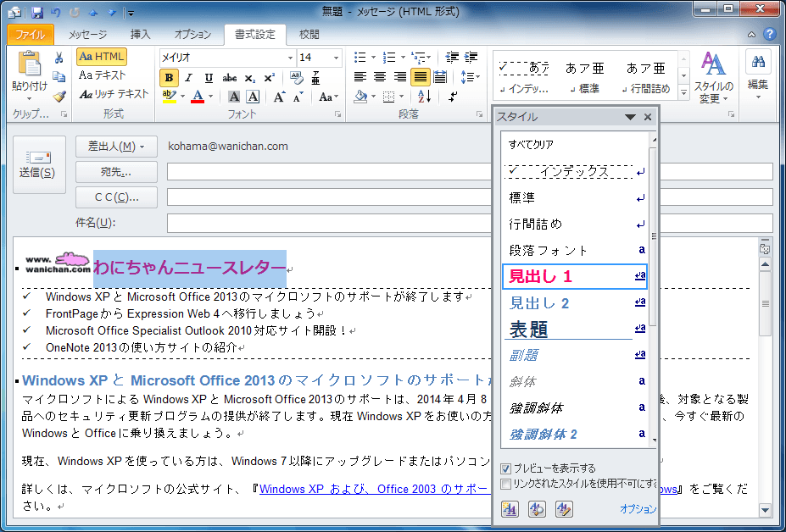Align text right icon
Screen dimensions: 786x532
[400, 77]
